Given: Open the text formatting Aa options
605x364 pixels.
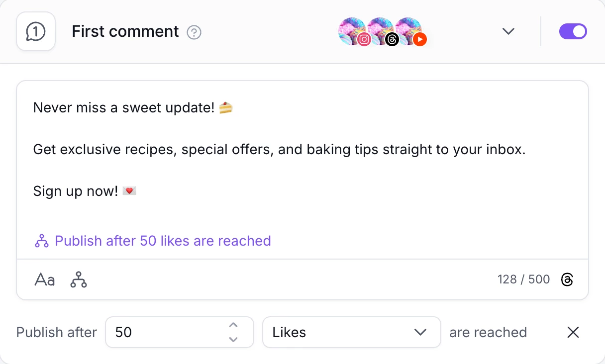Looking at the screenshot, I should (44, 279).
